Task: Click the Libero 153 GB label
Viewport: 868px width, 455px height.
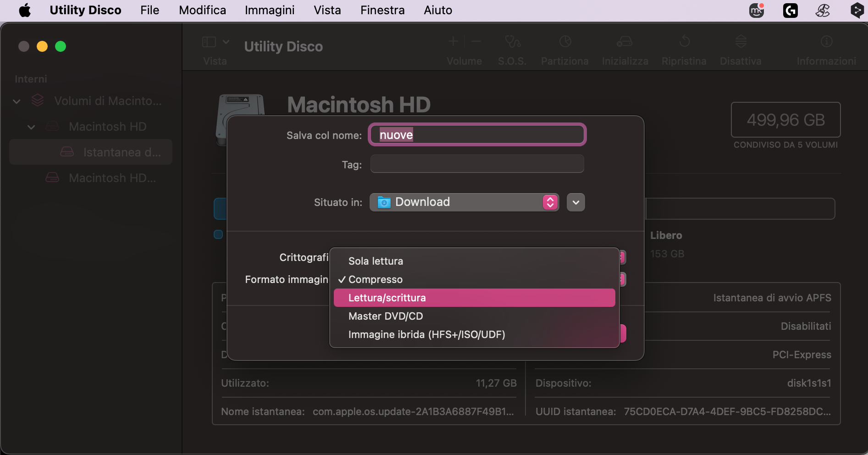Action: pyautogui.click(x=667, y=244)
